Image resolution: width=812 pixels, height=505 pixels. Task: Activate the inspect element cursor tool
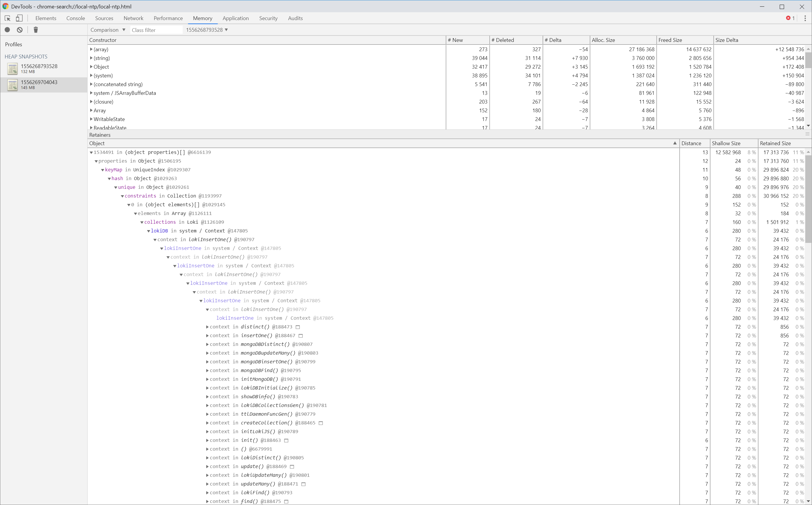(x=7, y=18)
